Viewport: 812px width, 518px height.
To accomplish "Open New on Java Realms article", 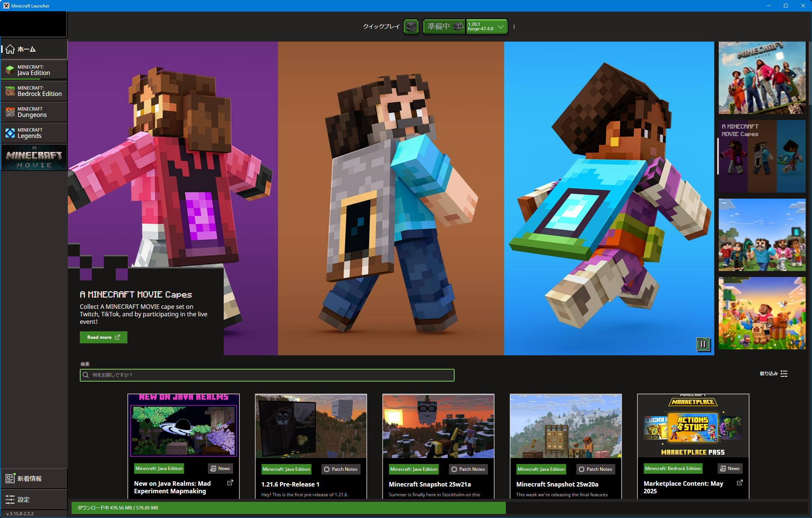I will pyautogui.click(x=172, y=487).
